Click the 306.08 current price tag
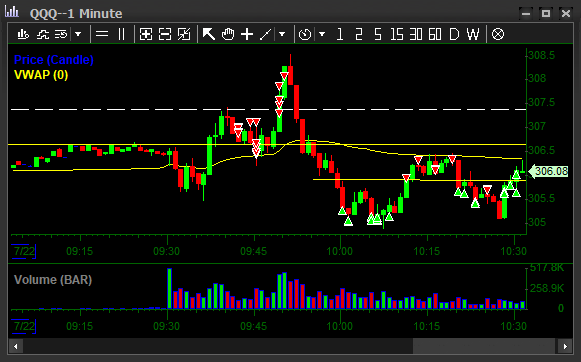 pyautogui.click(x=548, y=171)
